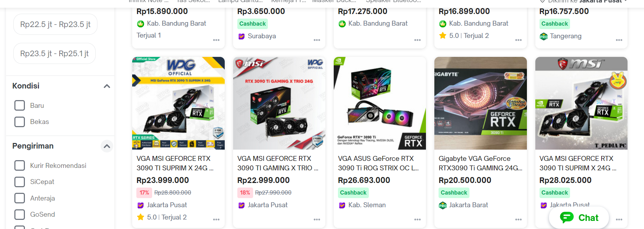Click Gigabyte RTX 3090 Ti product image
The image size is (644, 229).
coord(480,103)
